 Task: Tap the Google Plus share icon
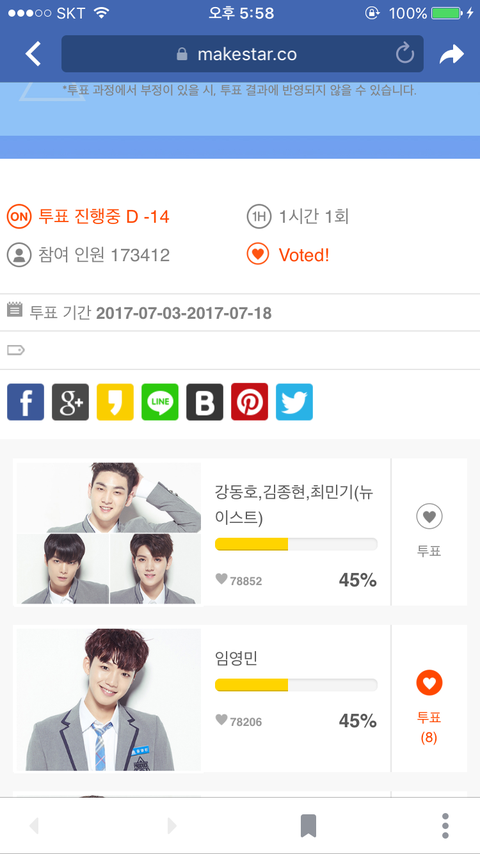[70, 402]
